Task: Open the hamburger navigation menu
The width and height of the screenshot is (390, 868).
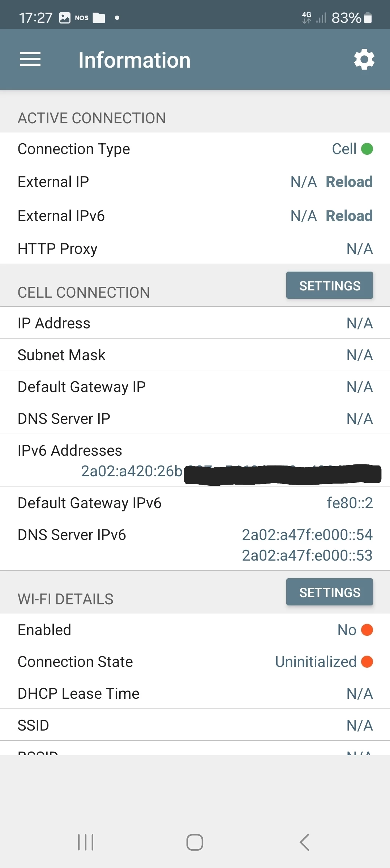Action: point(30,59)
